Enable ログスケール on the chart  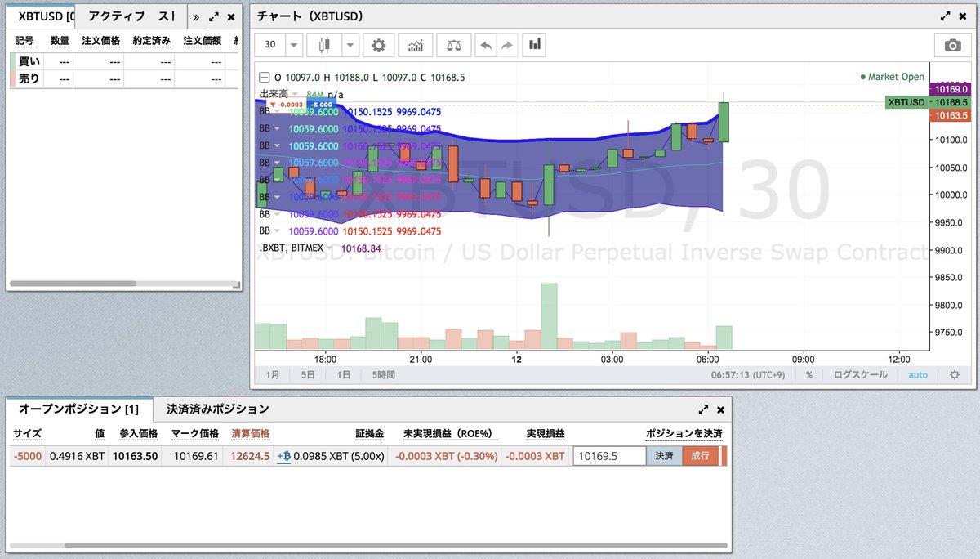861,374
